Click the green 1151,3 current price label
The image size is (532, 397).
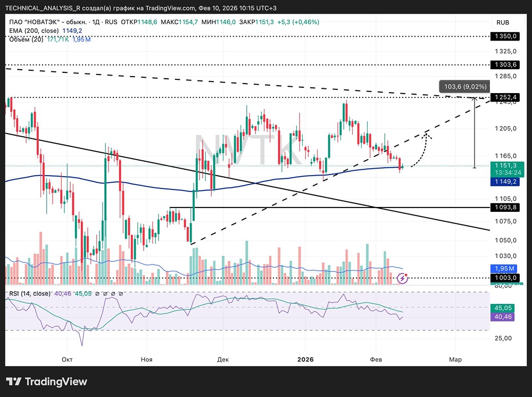tap(505, 166)
